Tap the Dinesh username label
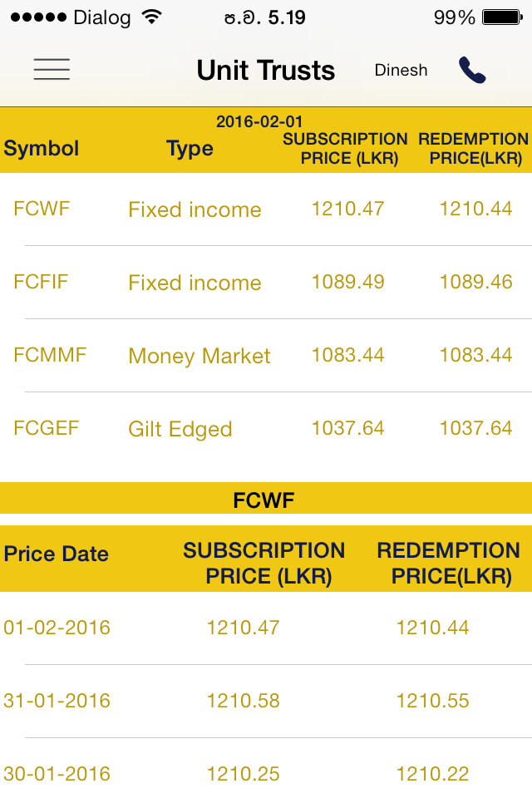 [401, 70]
